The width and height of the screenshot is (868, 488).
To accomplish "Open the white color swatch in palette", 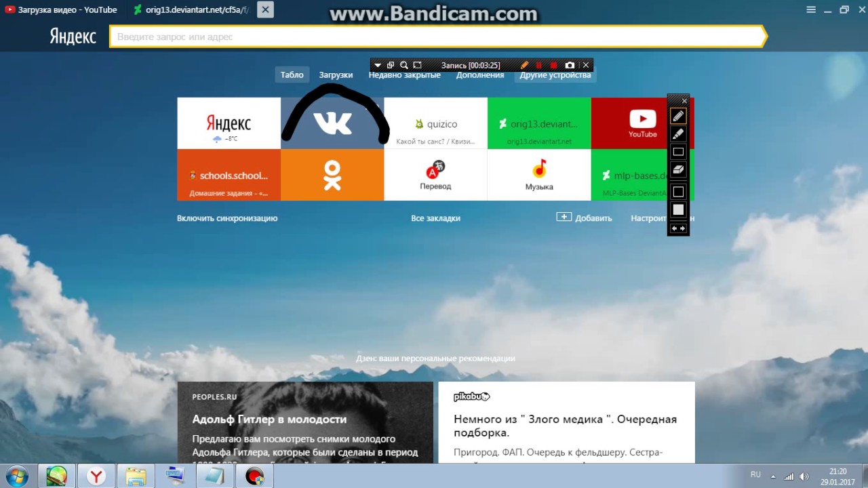I will point(678,210).
